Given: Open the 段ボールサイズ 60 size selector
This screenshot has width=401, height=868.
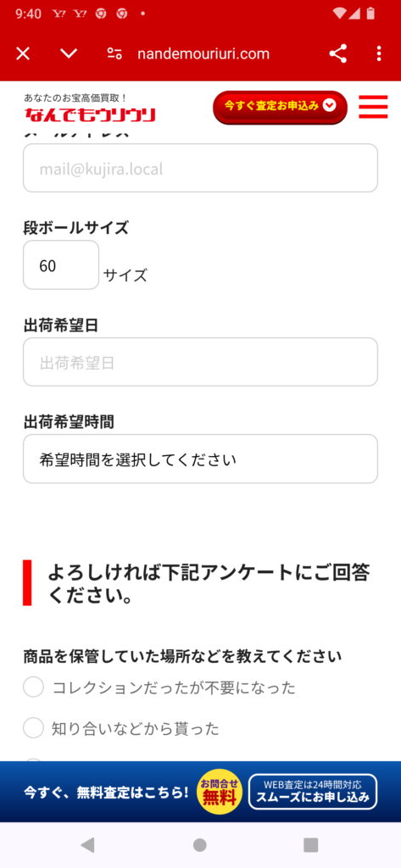Looking at the screenshot, I should 61,265.
